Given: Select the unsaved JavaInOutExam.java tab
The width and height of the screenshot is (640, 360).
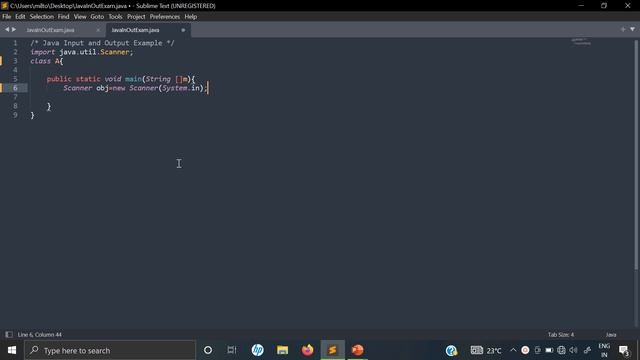Looking at the screenshot, I should 135,30.
